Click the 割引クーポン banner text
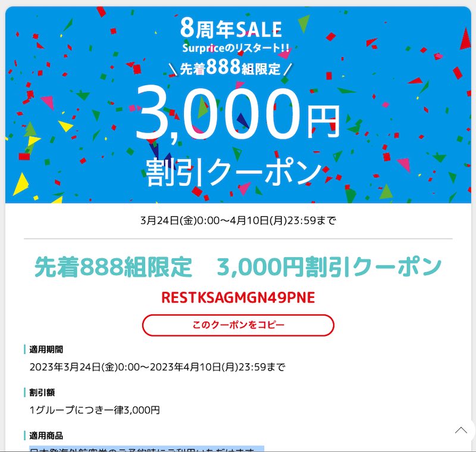This screenshot has height=452, width=476. 234,172
